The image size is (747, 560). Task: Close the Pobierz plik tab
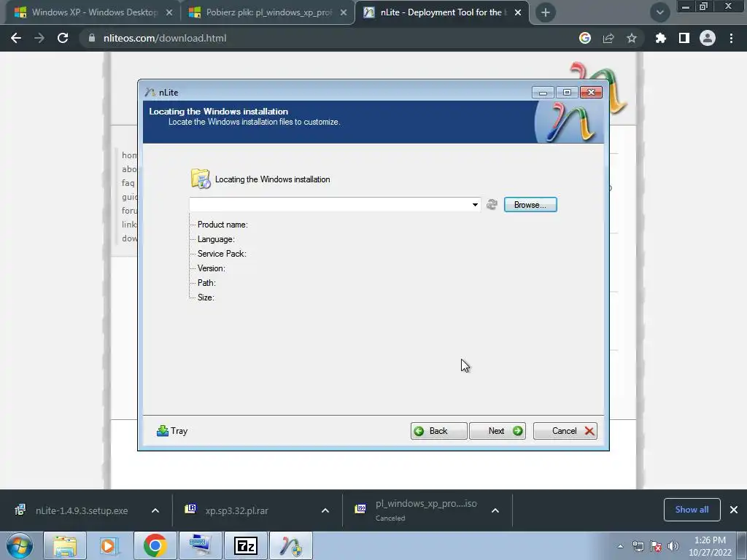(x=344, y=12)
